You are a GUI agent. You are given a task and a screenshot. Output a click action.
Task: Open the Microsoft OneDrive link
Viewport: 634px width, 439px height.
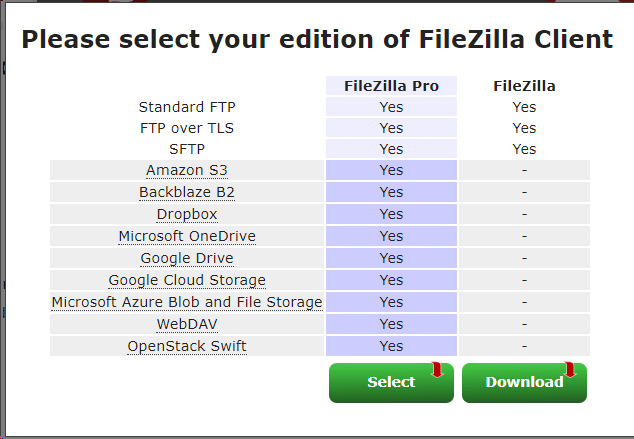187,236
